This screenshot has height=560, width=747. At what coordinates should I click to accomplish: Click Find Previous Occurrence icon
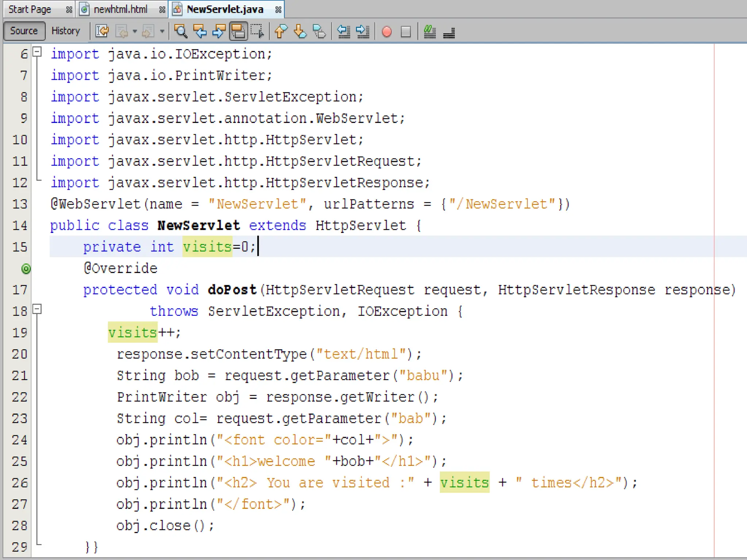click(200, 31)
